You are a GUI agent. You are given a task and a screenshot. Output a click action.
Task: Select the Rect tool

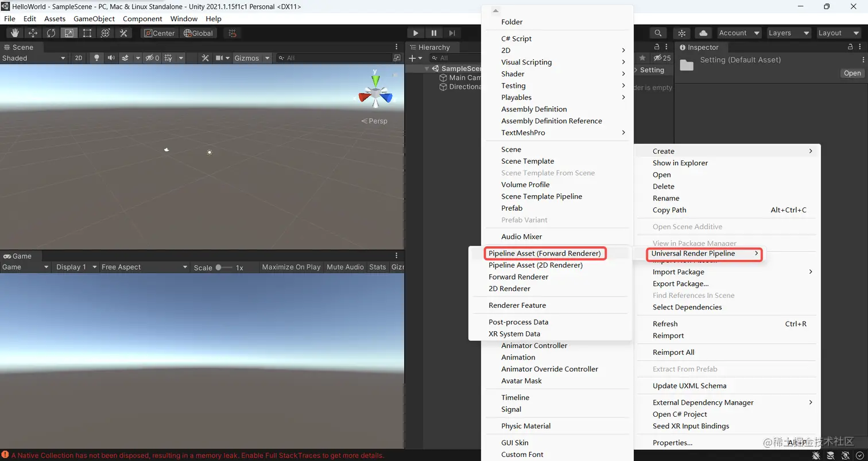pyautogui.click(x=87, y=33)
